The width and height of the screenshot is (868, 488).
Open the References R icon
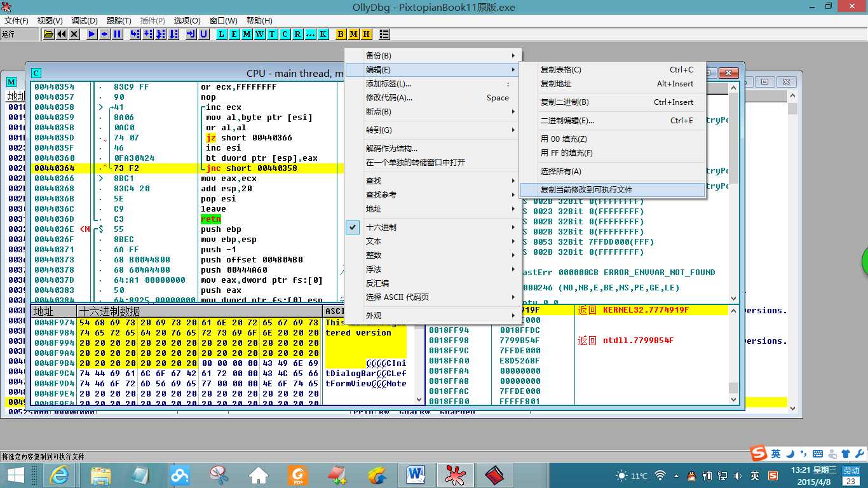point(298,34)
